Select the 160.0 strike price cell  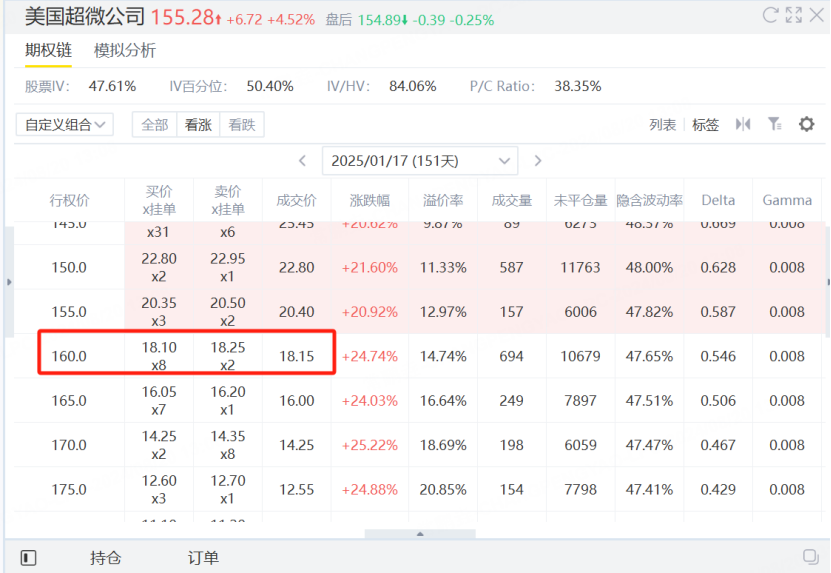tap(69, 356)
